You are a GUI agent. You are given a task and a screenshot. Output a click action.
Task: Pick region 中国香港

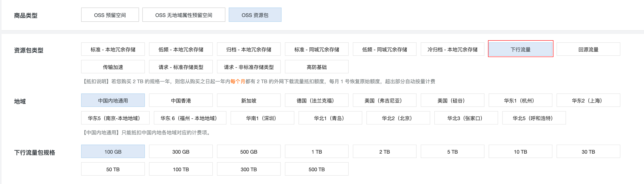[x=181, y=100]
